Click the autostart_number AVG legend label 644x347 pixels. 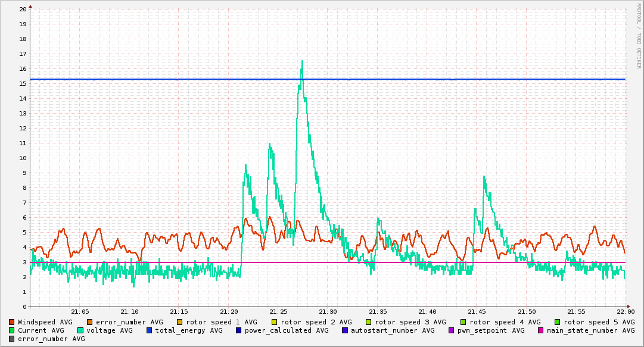[393, 330]
